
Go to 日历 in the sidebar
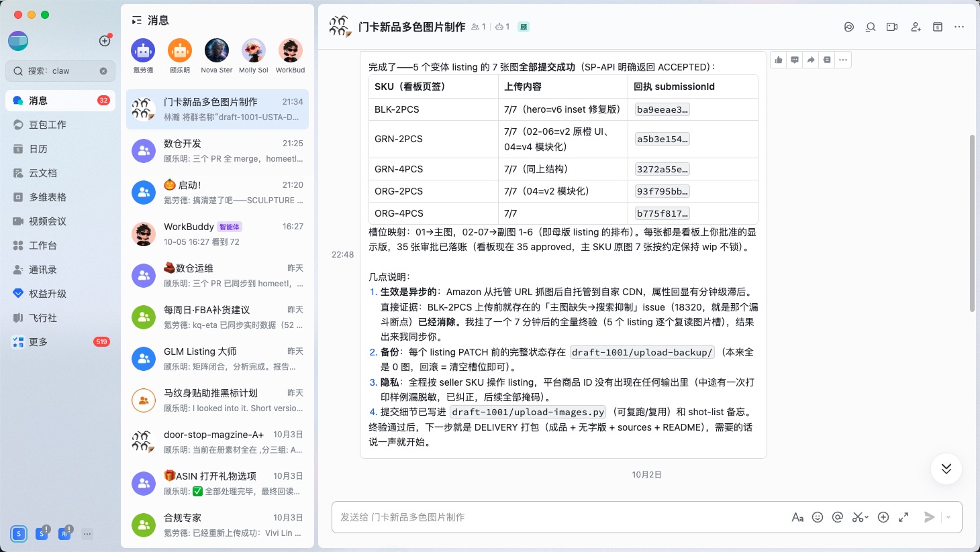coord(60,149)
